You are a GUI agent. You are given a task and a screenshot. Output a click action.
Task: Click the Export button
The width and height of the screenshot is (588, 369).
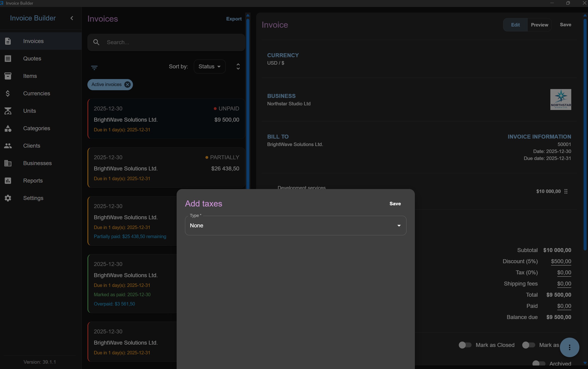[x=234, y=19]
